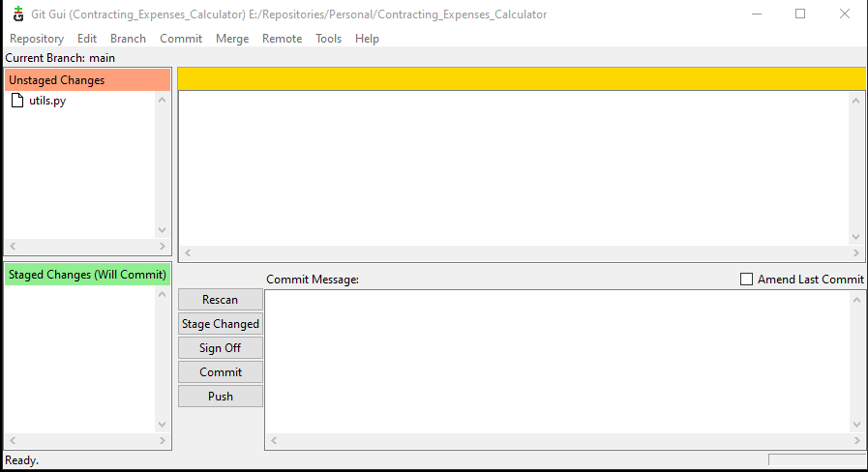The width and height of the screenshot is (868, 472).
Task: Open the Commit menu
Action: click(x=181, y=39)
